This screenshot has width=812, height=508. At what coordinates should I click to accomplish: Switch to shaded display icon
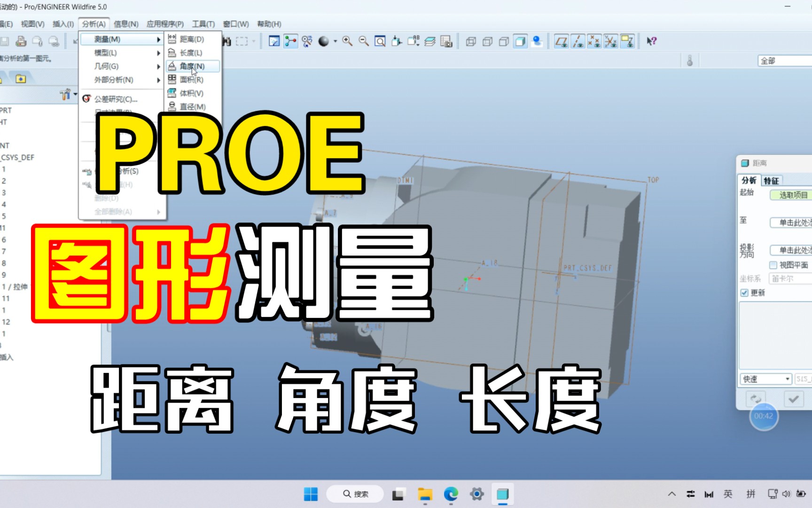pos(520,41)
